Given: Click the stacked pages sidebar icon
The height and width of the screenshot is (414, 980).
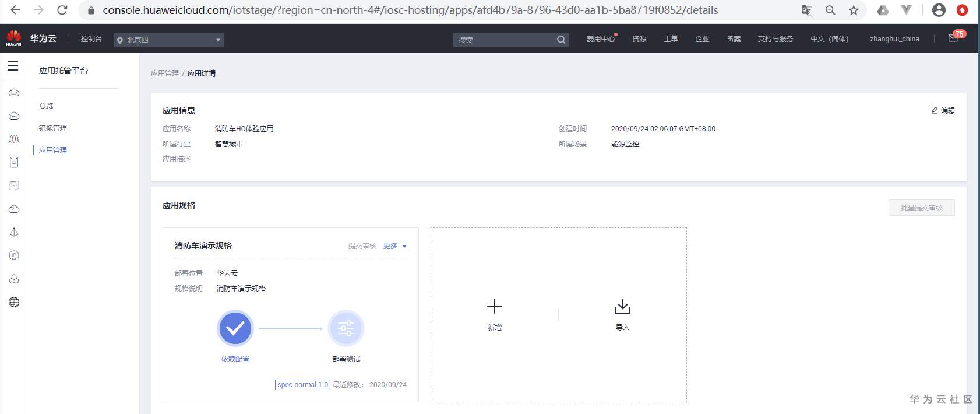Looking at the screenshot, I should click(x=14, y=185).
